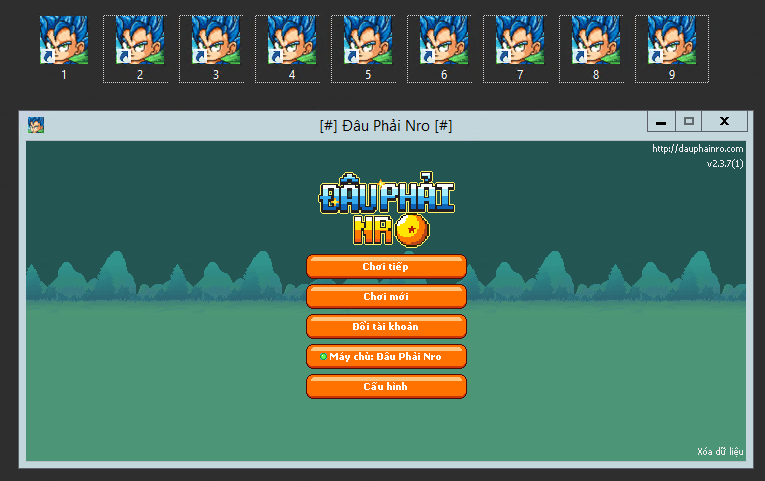The image size is (765, 481).
Task: Open desktop shortcut icon labeled 1
Action: click(63, 41)
